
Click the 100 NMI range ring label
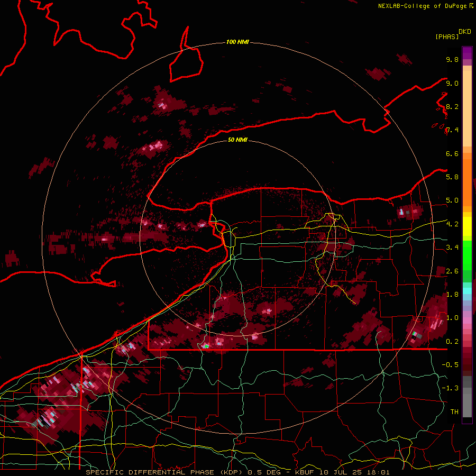pyautogui.click(x=237, y=42)
